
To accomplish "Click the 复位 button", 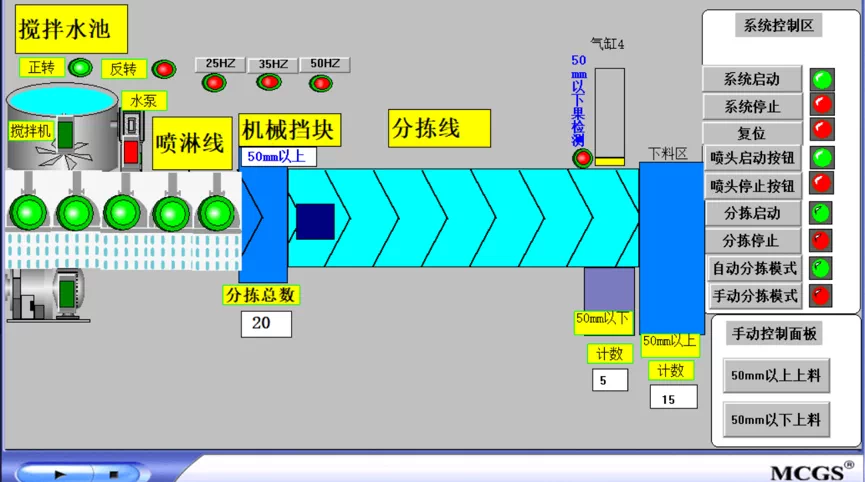I will click(752, 133).
